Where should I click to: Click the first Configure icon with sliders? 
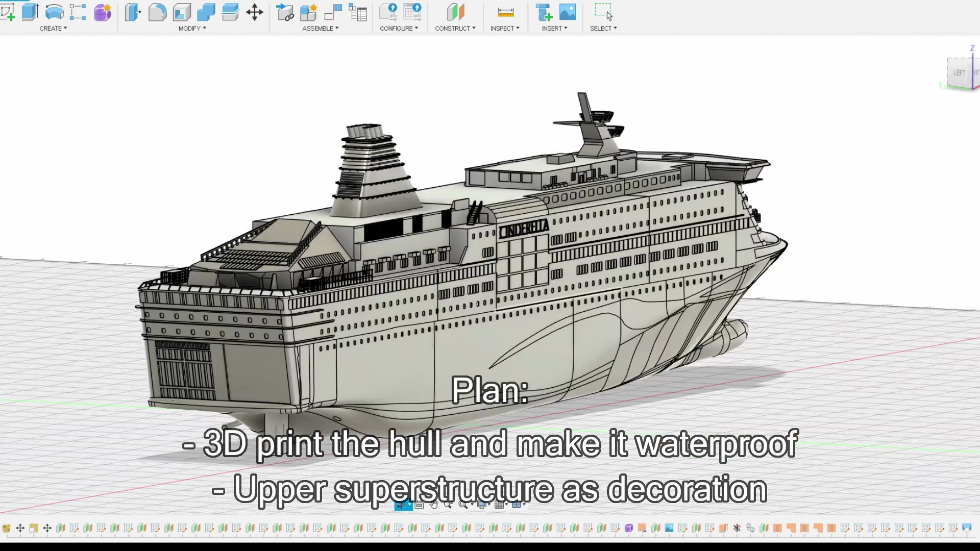point(388,12)
